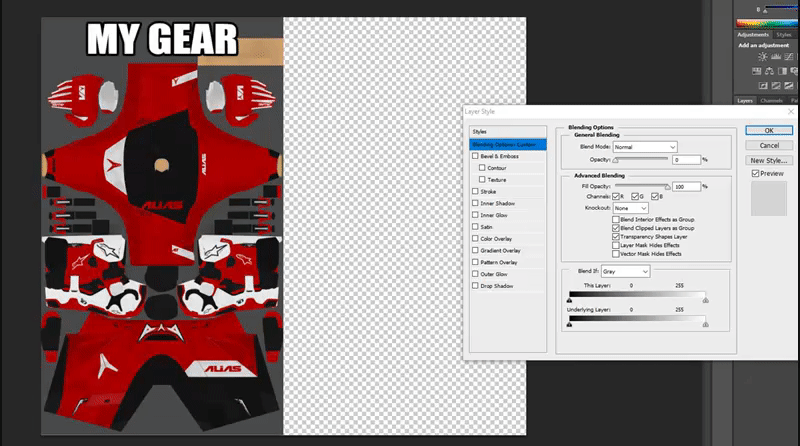
Task: Click the Fill Opacity slider handle
Action: coord(667,187)
